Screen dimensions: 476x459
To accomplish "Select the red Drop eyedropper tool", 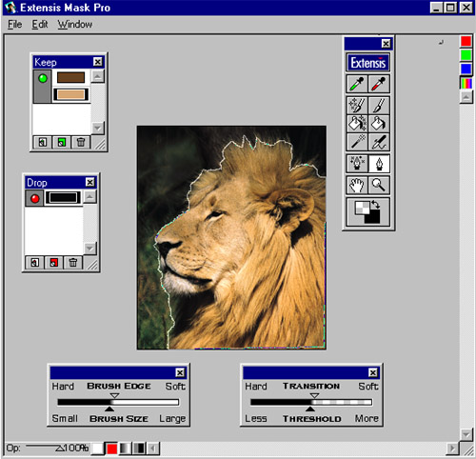I will 379,84.
